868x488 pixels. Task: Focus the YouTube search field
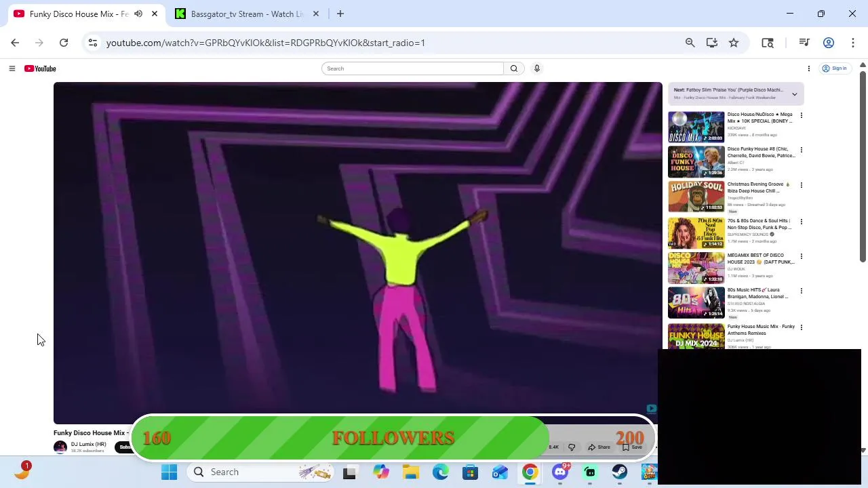pyautogui.click(x=413, y=68)
